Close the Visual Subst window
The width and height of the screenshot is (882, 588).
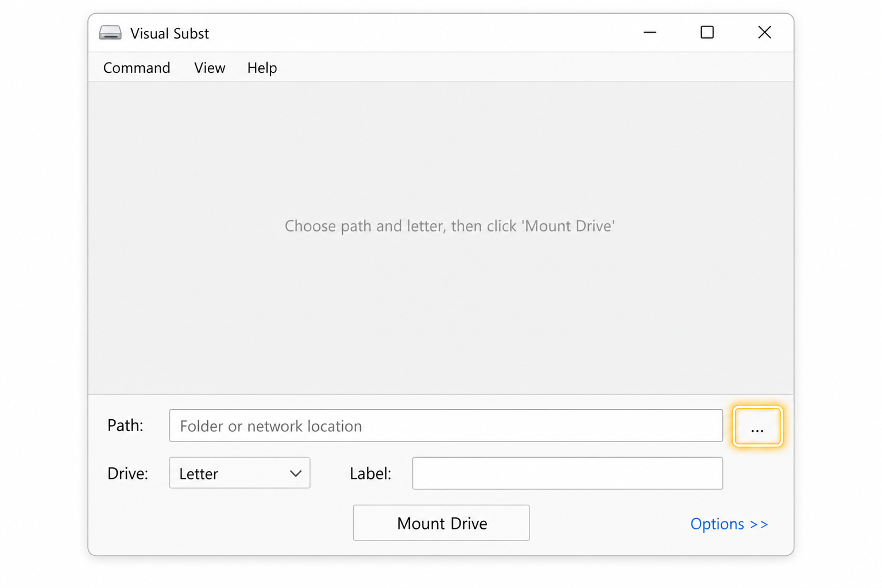(x=764, y=33)
